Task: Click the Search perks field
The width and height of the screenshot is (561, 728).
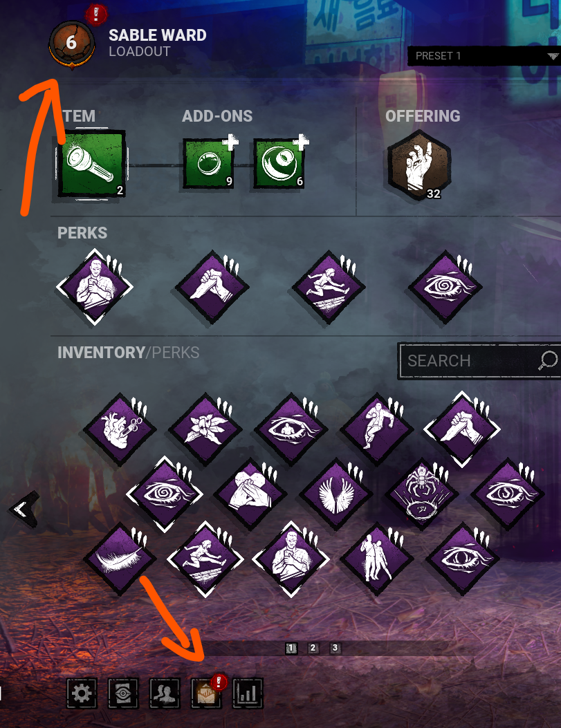Action: pos(479,361)
